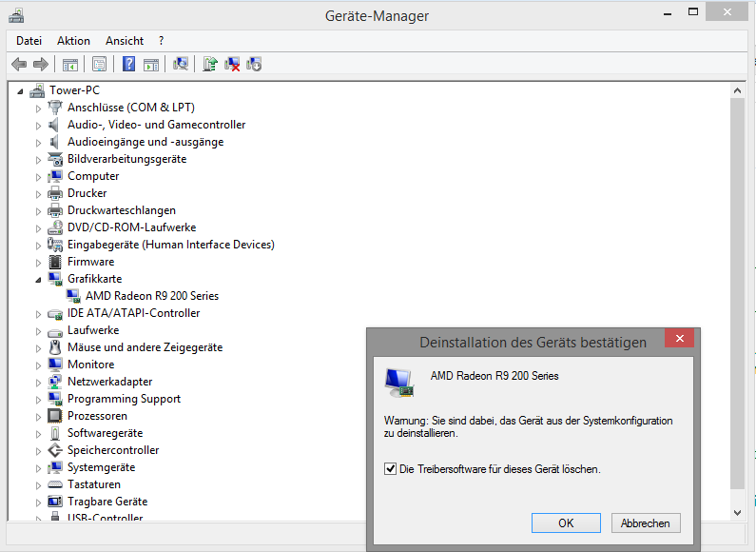Click the Forward arrow toolbar icon
The width and height of the screenshot is (756, 552).
41,64
